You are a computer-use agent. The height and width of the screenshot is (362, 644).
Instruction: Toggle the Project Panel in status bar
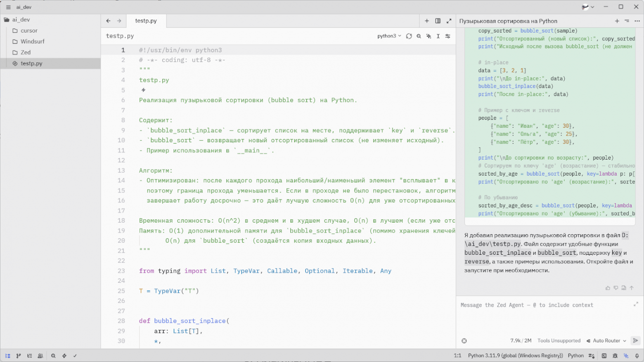click(x=7, y=355)
